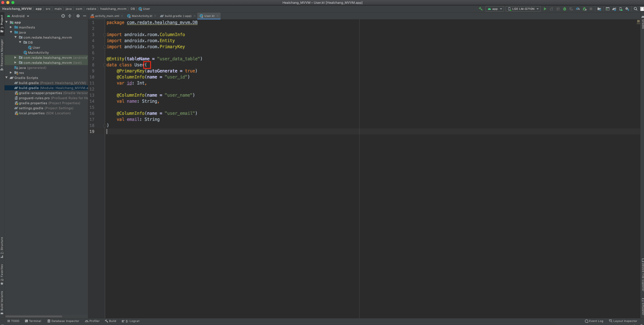
Task: Open the profiler gauge icon in the toolbar
Action: coord(578,9)
